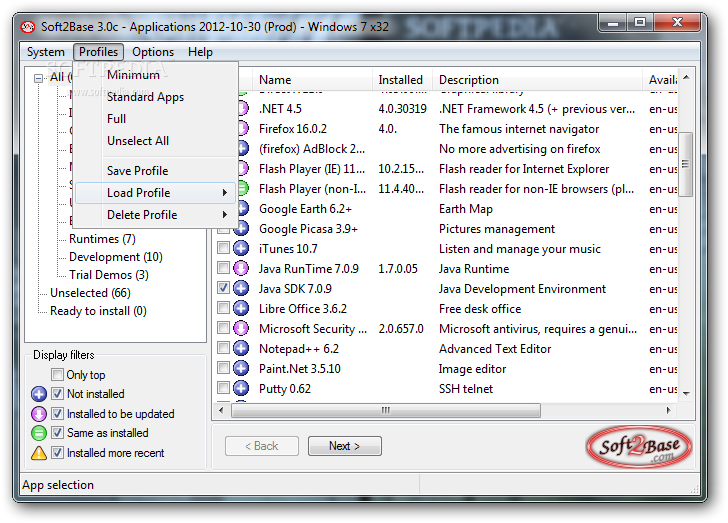Select Development (10) category
The height and width of the screenshot is (523, 728).
[x=116, y=257]
